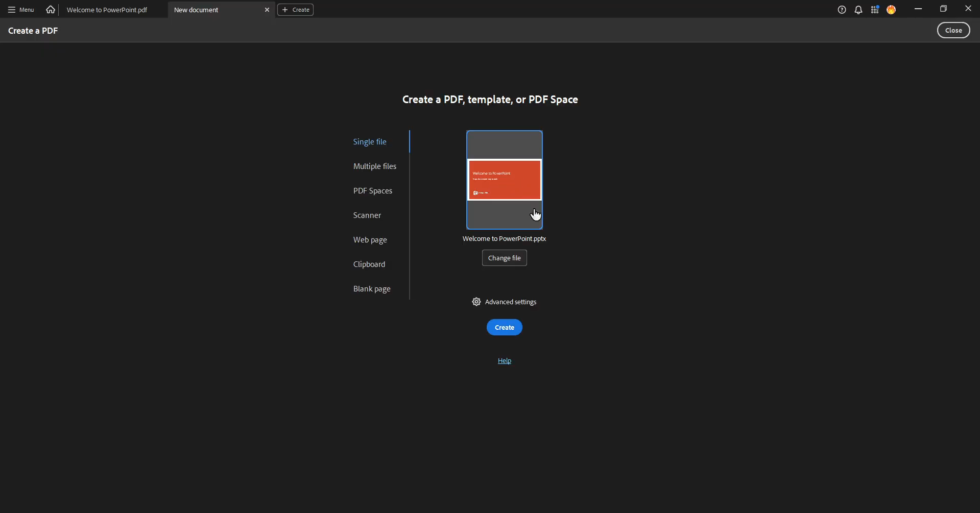Minimize the Acrobat window
Viewport: 980px width, 513px height.
tap(918, 9)
